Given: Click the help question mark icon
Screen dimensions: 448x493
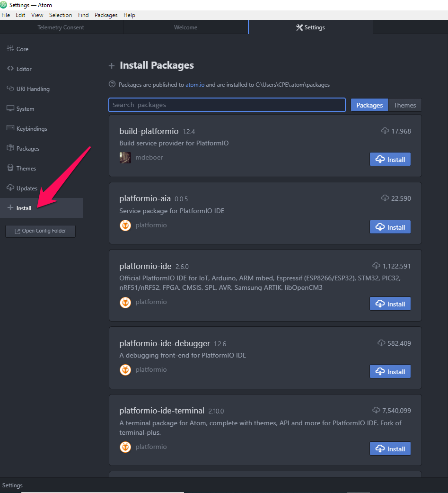Looking at the screenshot, I should coord(112,84).
